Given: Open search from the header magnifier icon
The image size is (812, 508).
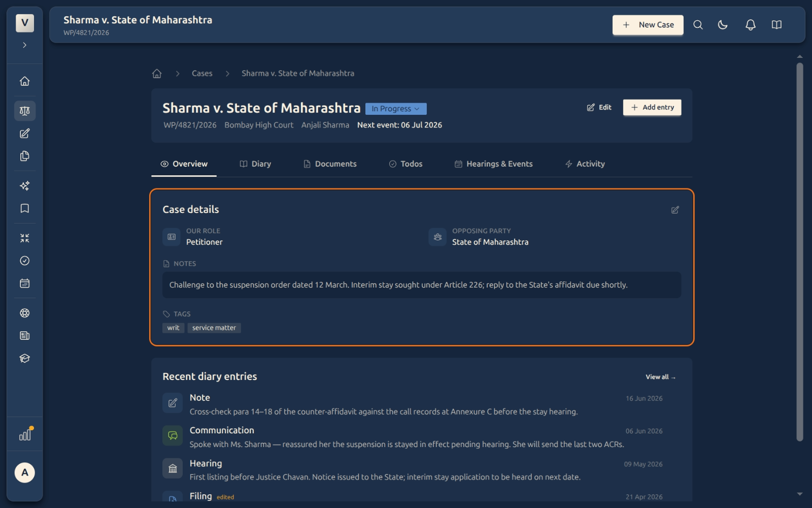Looking at the screenshot, I should (698, 25).
